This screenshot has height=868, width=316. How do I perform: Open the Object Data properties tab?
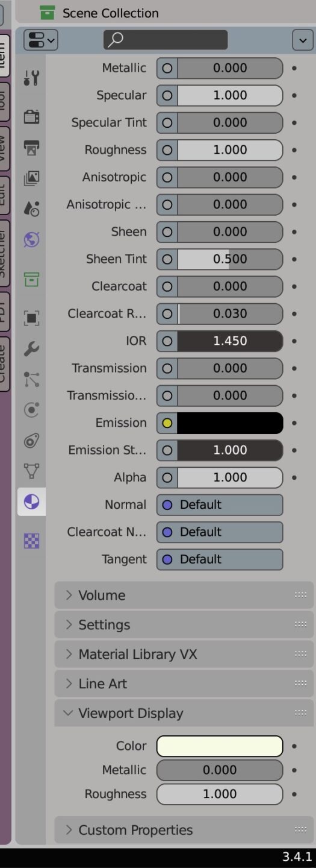(x=31, y=471)
